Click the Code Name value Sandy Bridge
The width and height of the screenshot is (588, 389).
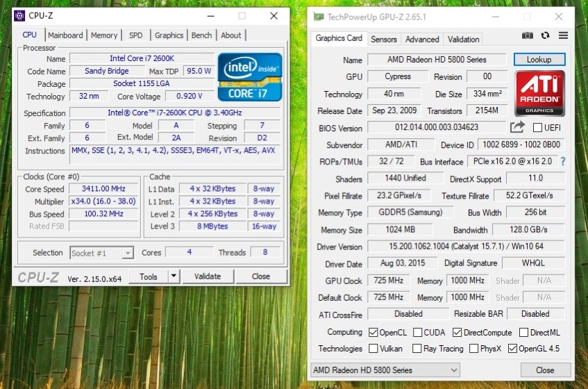107,71
